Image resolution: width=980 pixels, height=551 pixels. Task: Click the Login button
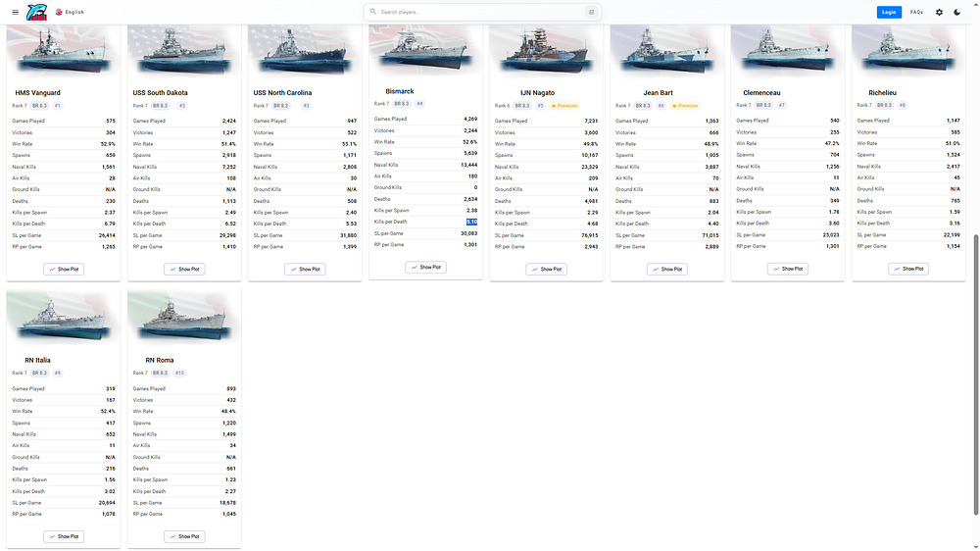coord(889,12)
